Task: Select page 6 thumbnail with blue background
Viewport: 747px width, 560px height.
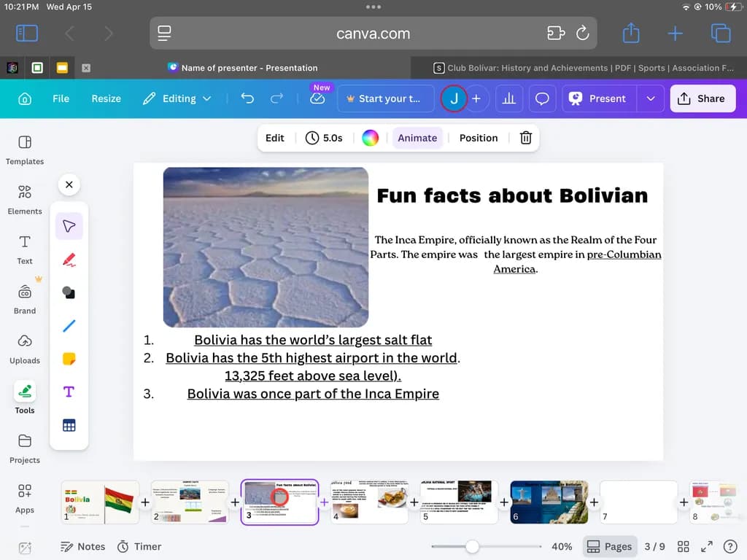Action: click(x=549, y=502)
